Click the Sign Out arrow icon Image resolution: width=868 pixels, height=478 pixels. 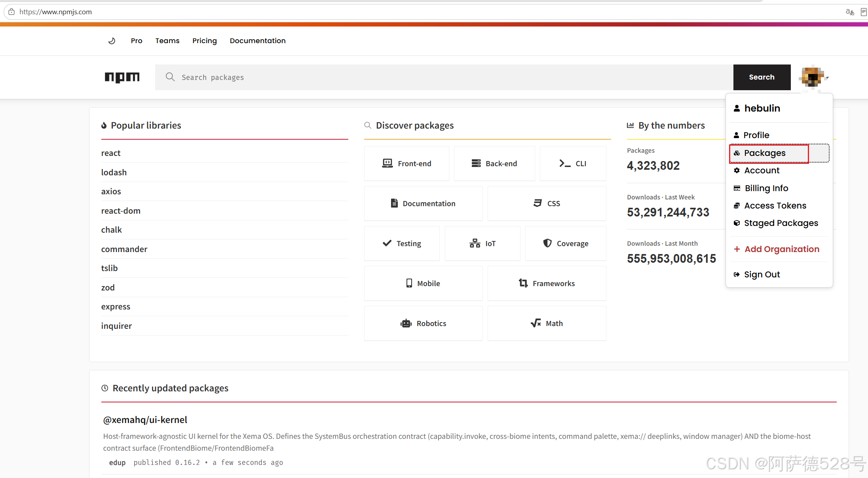737,275
